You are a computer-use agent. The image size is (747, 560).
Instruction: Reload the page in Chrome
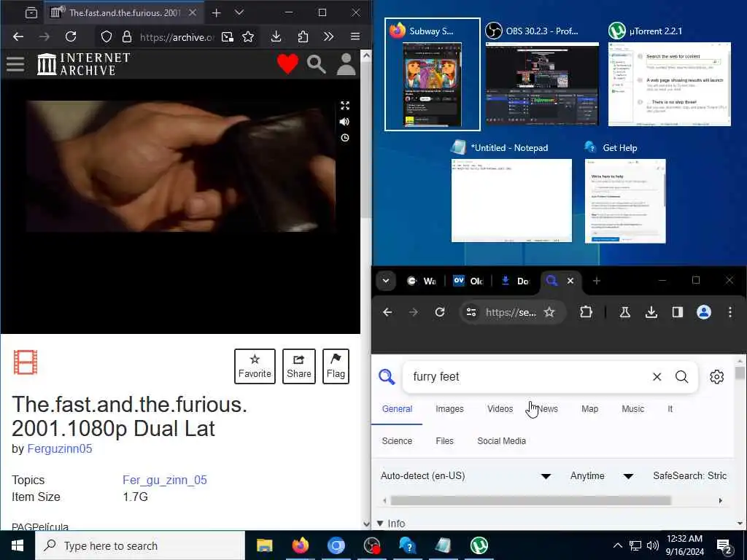click(x=440, y=312)
